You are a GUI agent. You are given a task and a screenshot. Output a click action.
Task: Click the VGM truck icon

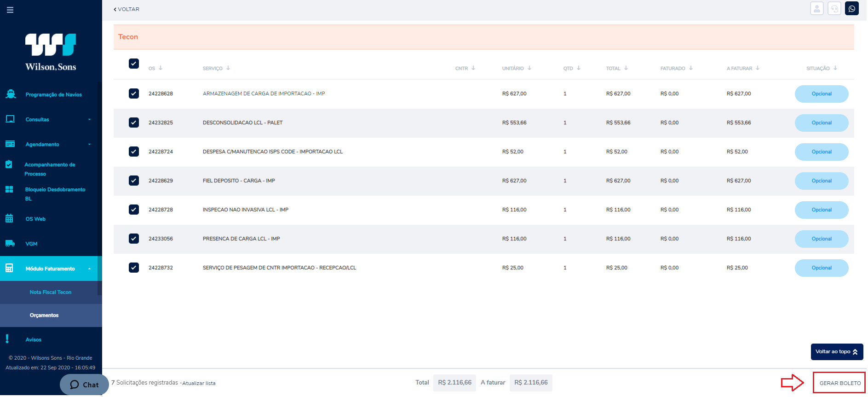tap(10, 243)
